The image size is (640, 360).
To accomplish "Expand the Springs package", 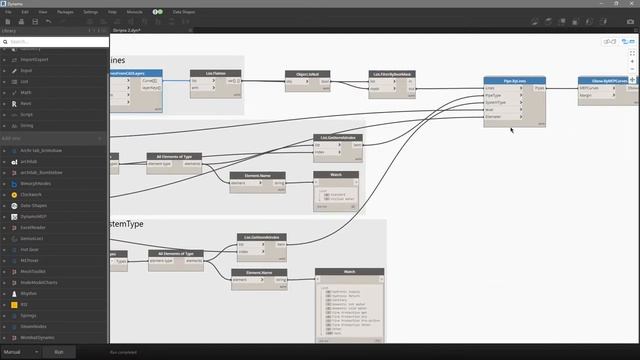I will tap(4, 316).
